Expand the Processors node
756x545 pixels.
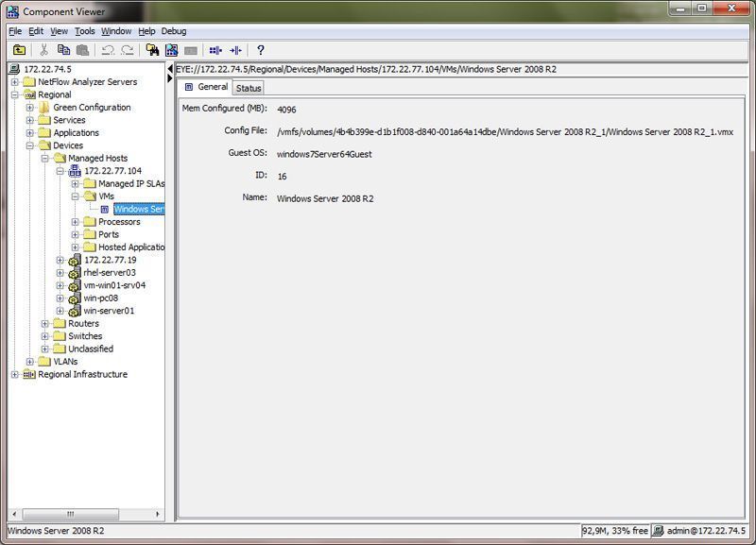pyautogui.click(x=76, y=222)
